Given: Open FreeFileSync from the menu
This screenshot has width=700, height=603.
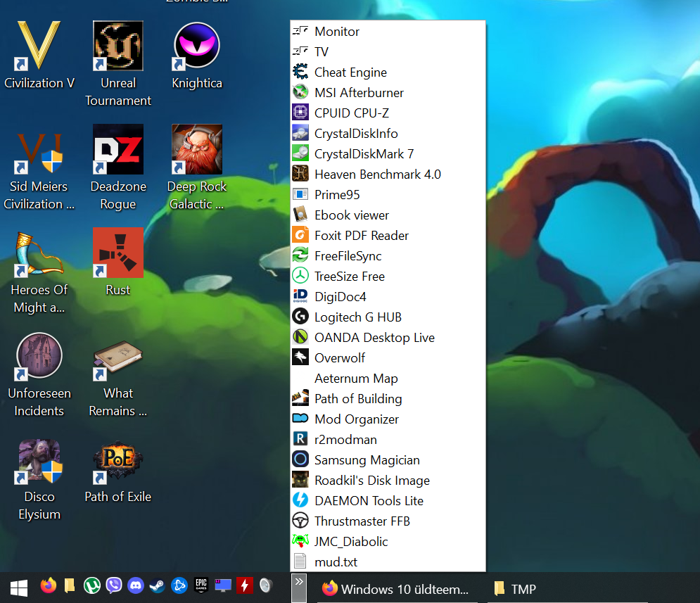Looking at the screenshot, I should click(x=388, y=255).
